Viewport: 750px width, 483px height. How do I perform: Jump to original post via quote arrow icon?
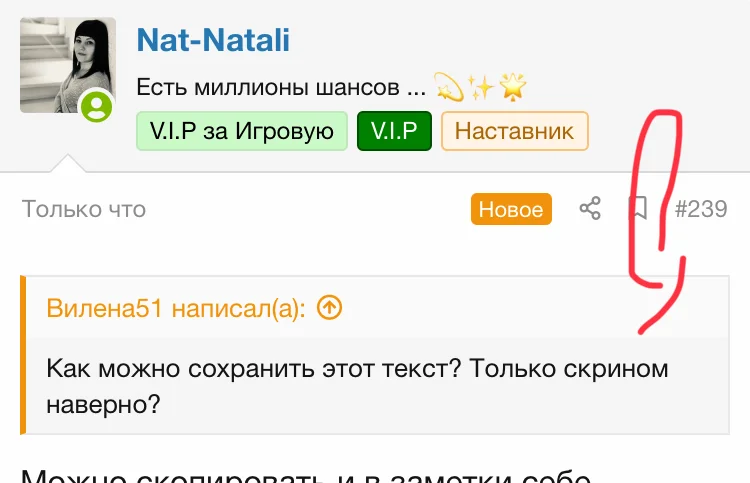pos(329,308)
